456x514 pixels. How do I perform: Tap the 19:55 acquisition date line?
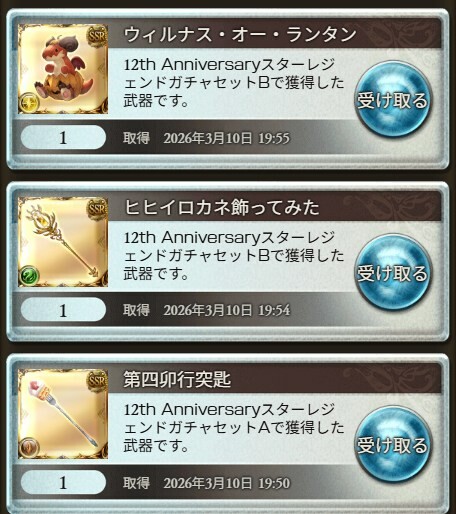pyautogui.click(x=206, y=138)
